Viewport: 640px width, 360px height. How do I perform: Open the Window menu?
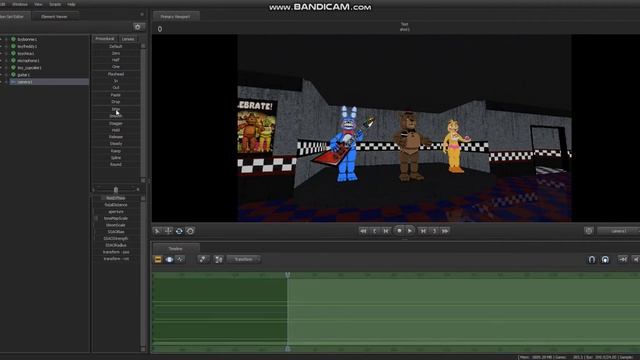20,4
